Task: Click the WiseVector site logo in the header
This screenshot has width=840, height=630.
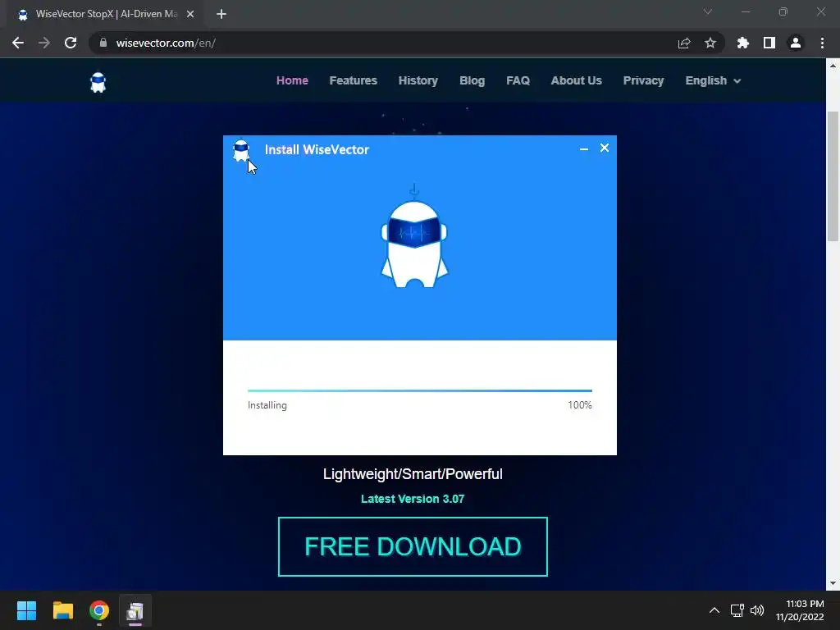Action: (98, 83)
